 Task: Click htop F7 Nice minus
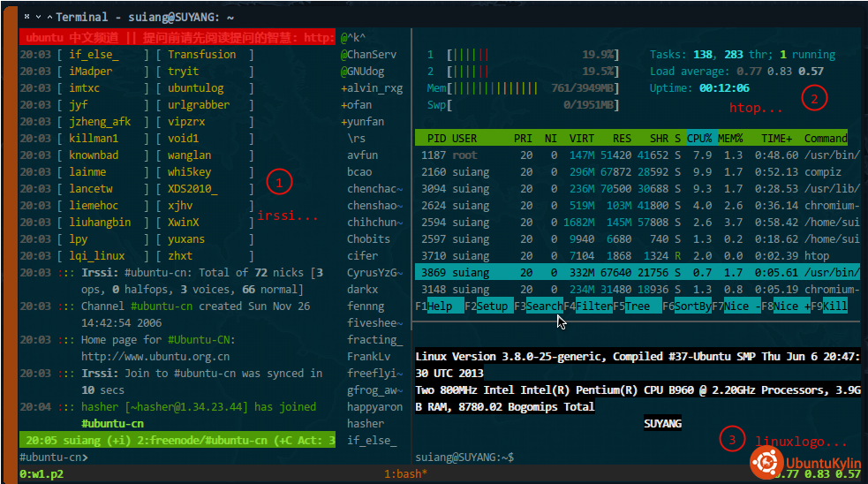[x=736, y=306]
